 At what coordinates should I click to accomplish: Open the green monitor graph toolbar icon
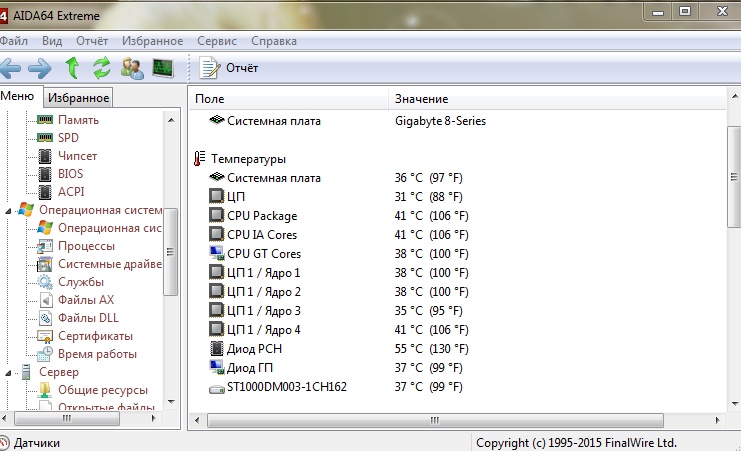point(163,69)
